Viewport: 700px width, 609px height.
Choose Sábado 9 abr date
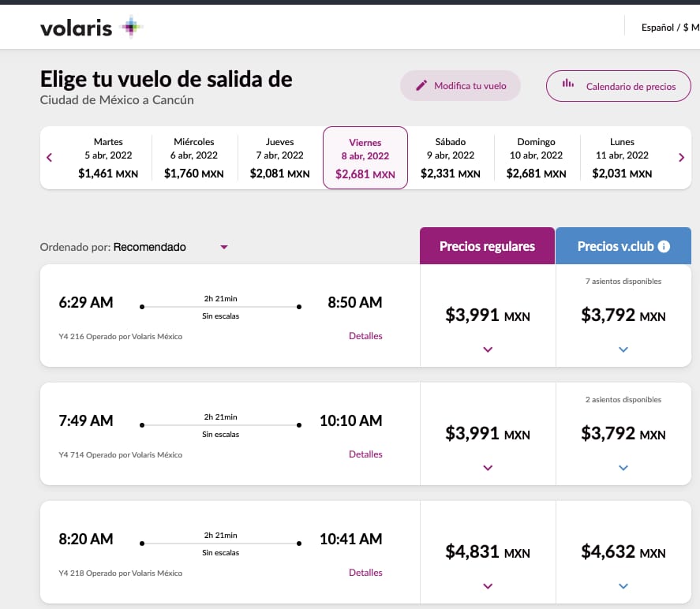coord(451,158)
